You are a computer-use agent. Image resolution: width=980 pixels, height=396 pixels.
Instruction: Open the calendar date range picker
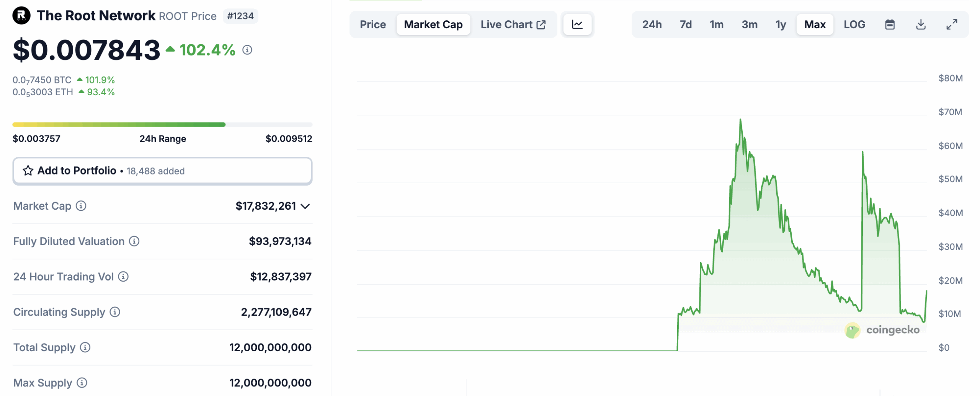(890, 24)
